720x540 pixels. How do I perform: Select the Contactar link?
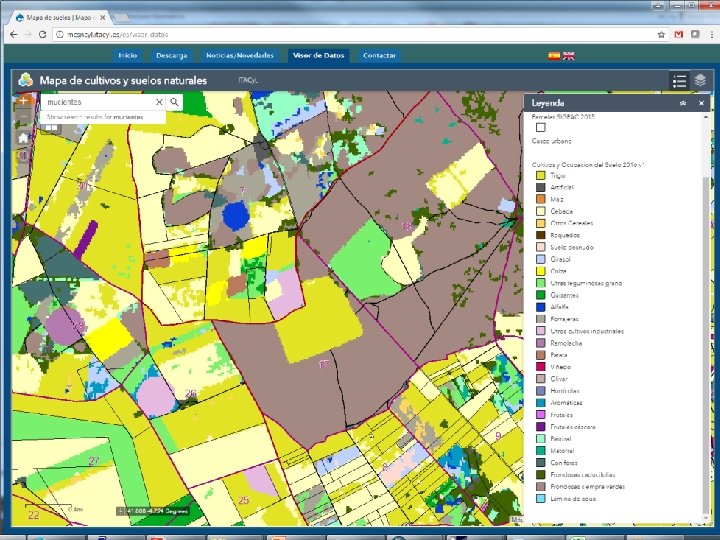click(x=379, y=56)
